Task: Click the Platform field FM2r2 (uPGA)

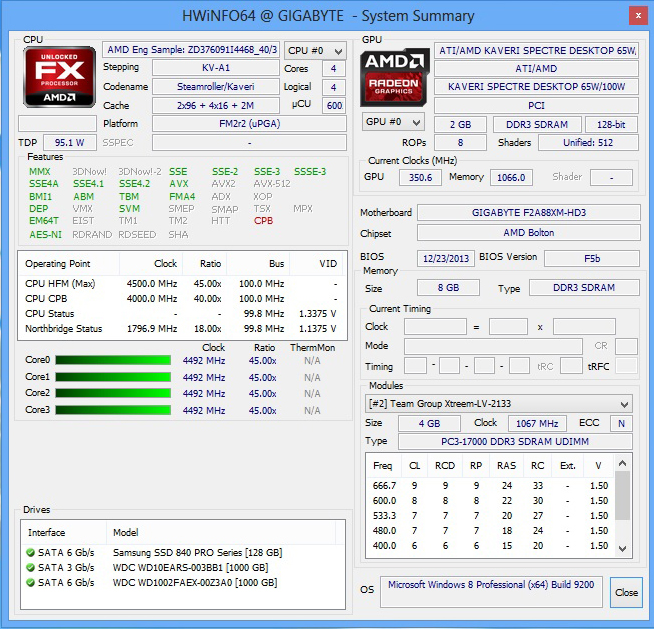Action: [249, 124]
